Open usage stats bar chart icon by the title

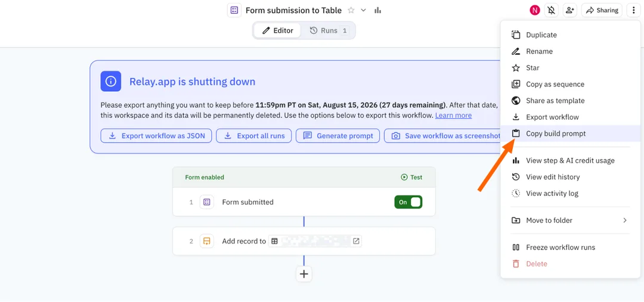coord(378,10)
